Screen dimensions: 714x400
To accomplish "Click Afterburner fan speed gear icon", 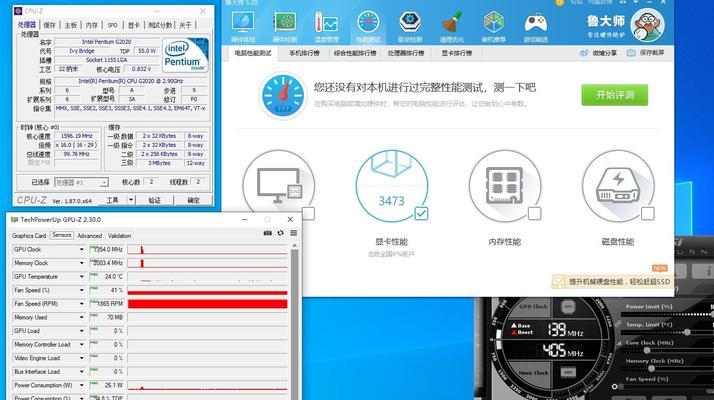I will (x=614, y=386).
